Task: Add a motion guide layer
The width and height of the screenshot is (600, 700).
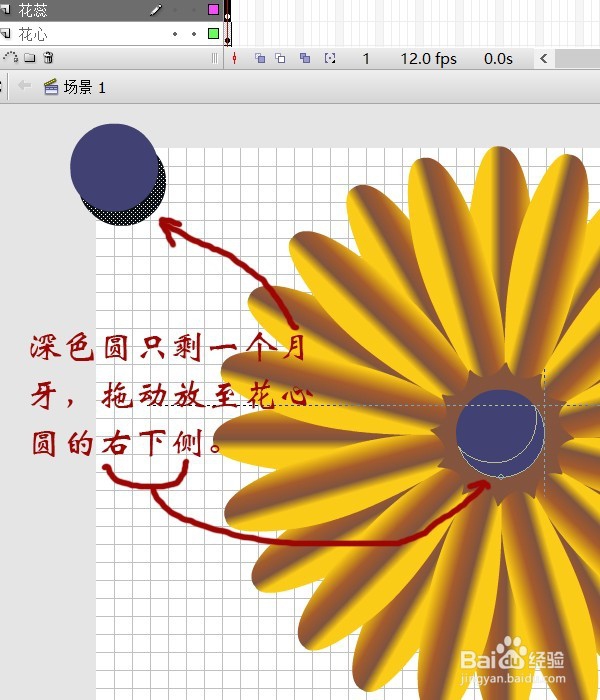Action: tap(10, 57)
